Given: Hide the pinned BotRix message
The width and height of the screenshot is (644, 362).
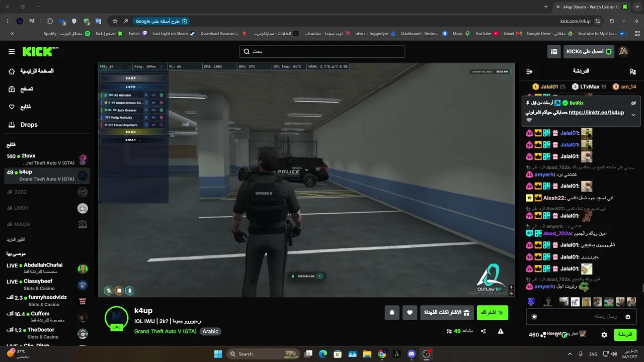Looking at the screenshot, I should (x=633, y=103).
